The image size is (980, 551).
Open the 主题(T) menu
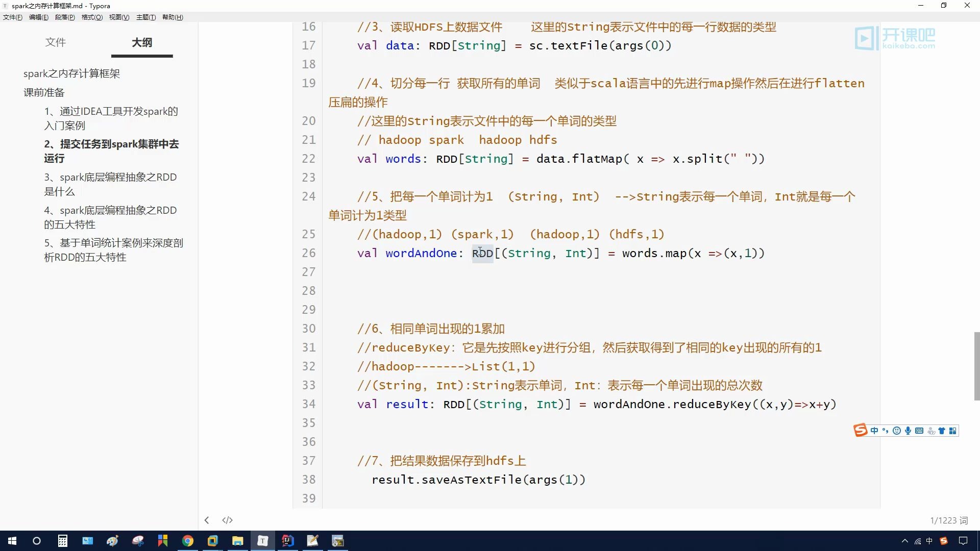coord(146,17)
